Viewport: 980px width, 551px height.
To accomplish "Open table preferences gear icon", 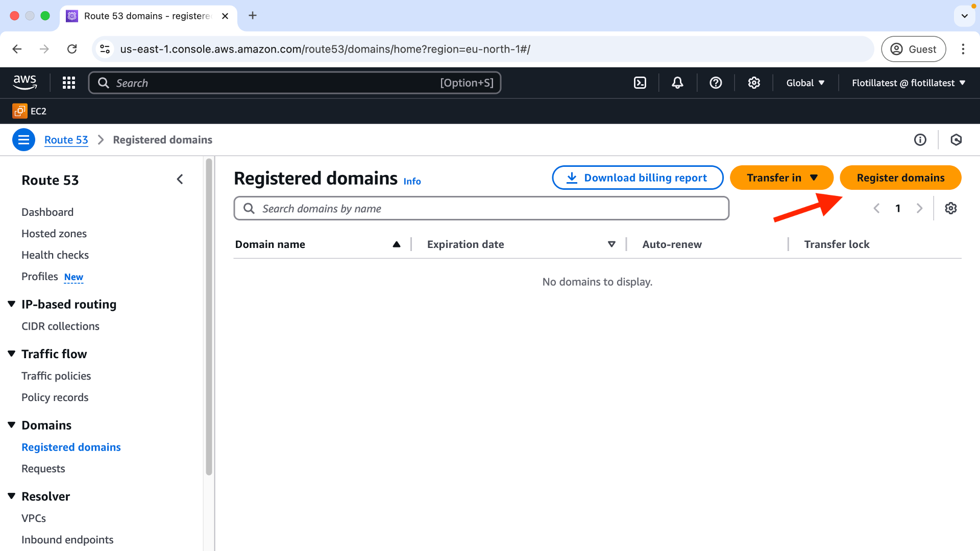I will [950, 208].
